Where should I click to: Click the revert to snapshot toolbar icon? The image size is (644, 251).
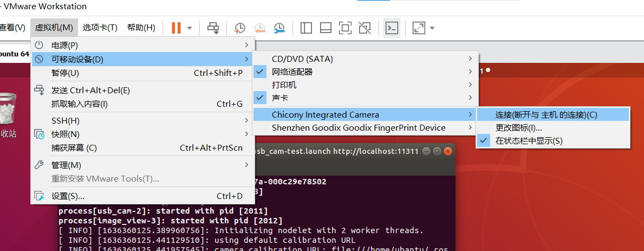click(259, 28)
